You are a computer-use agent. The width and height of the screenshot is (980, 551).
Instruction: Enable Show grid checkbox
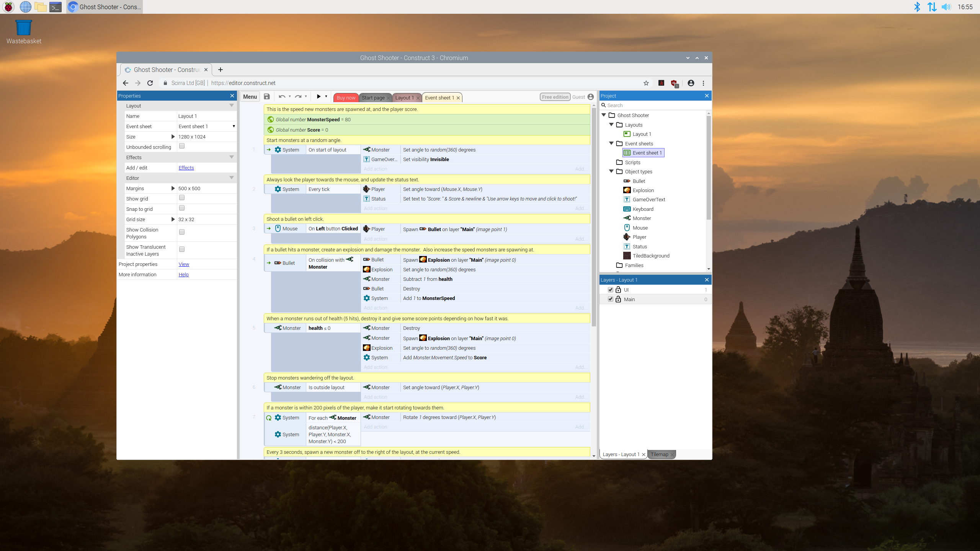[182, 198]
